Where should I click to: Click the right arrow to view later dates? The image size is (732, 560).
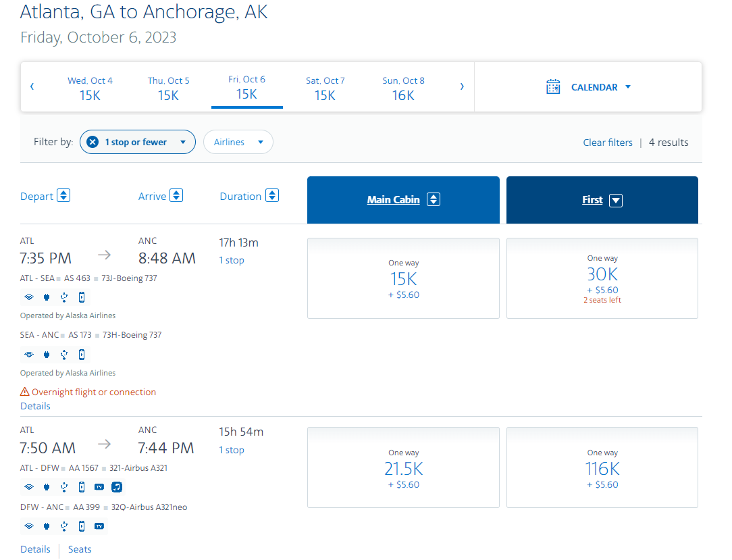[462, 86]
